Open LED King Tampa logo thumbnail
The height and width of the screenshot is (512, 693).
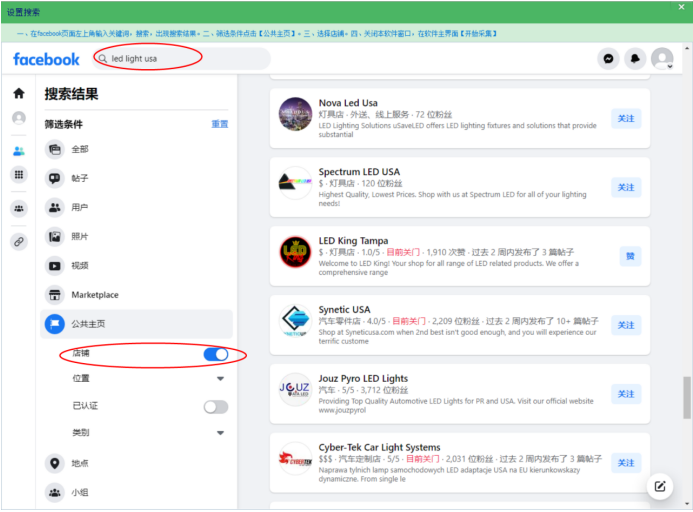(295, 252)
